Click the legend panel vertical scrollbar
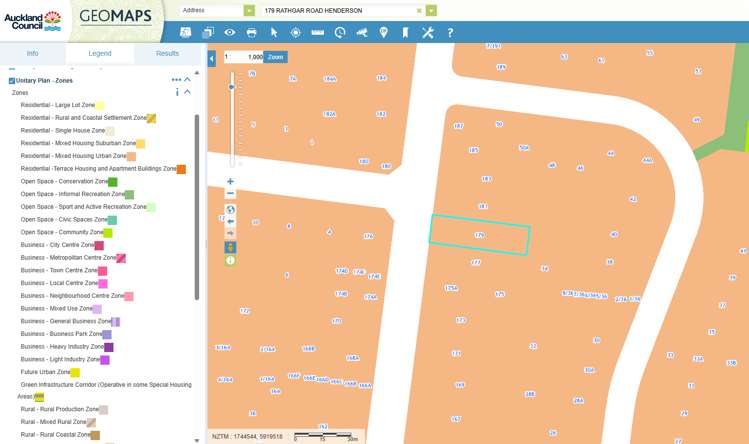 pos(197,207)
